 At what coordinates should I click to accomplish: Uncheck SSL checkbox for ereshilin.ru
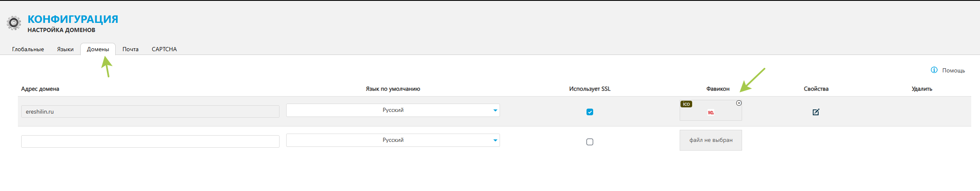589,112
